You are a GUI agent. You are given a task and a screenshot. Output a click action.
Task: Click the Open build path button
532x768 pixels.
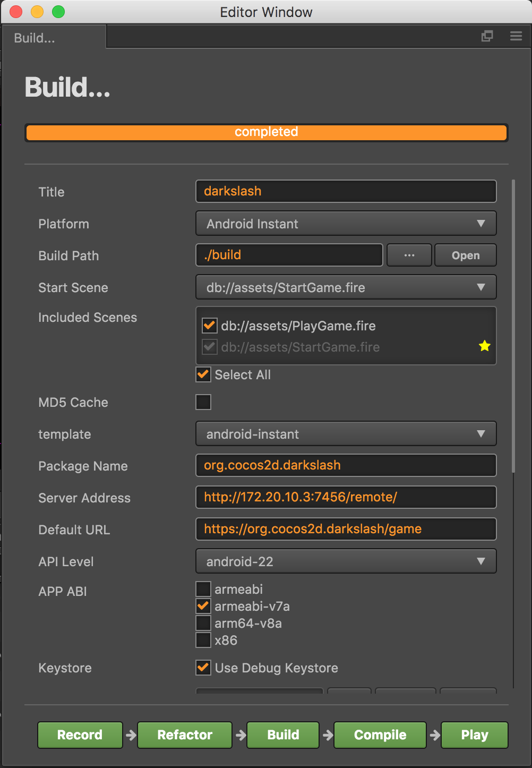pos(465,255)
